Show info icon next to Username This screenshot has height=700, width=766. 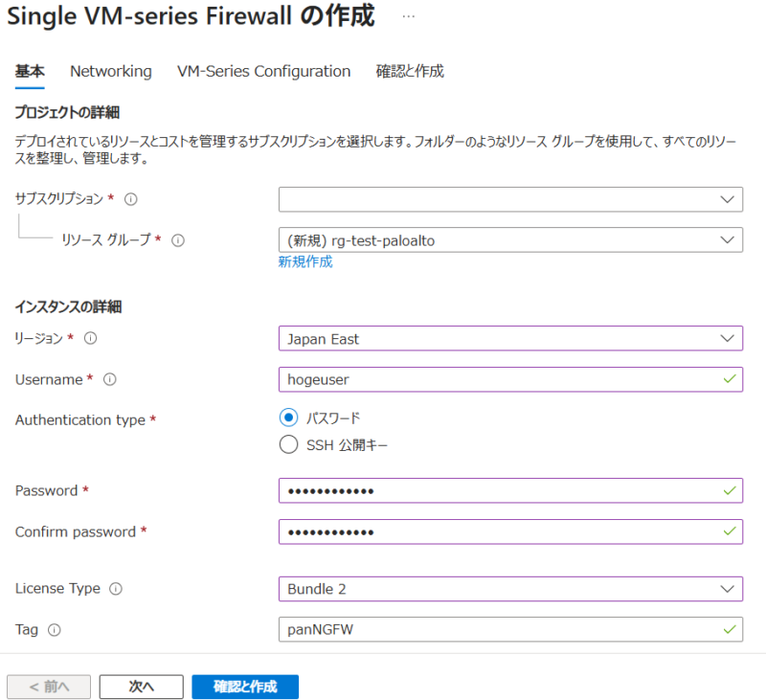coord(110,379)
